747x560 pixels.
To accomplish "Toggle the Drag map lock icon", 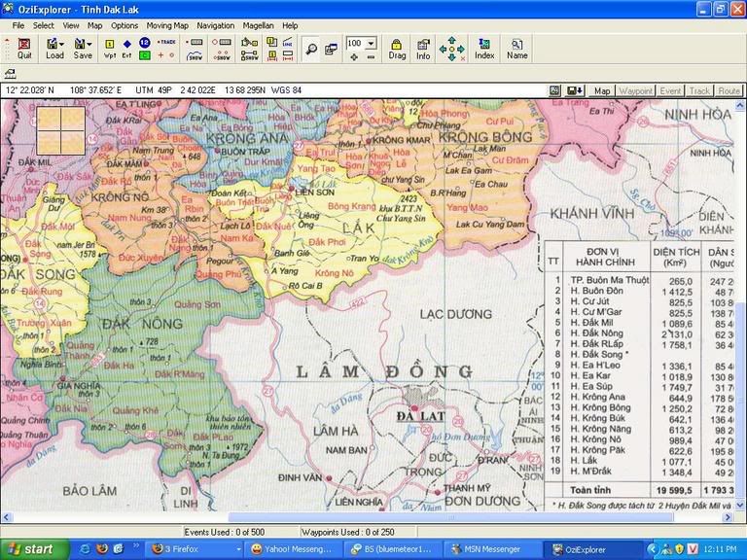I will [x=397, y=49].
